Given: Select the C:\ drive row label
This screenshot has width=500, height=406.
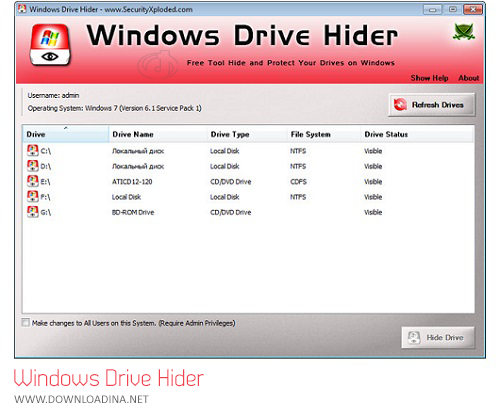Looking at the screenshot, I should 46,151.
